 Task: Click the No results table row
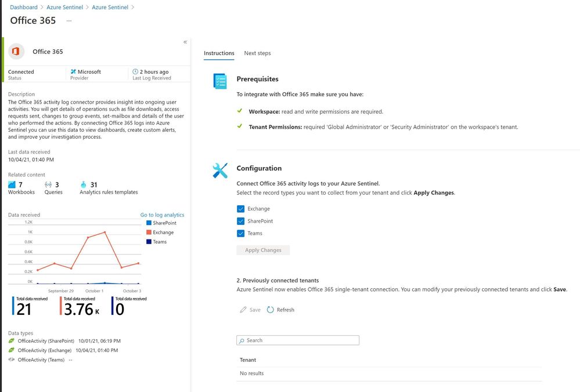389,373
